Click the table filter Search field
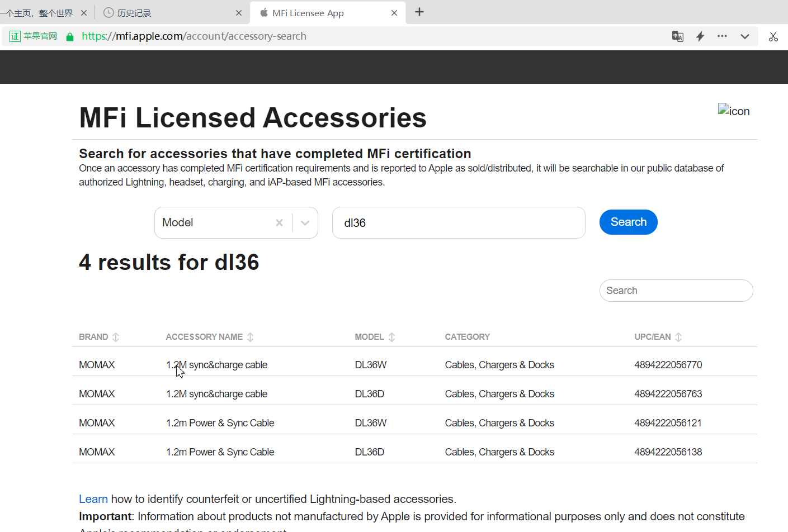788x532 pixels. click(x=676, y=291)
